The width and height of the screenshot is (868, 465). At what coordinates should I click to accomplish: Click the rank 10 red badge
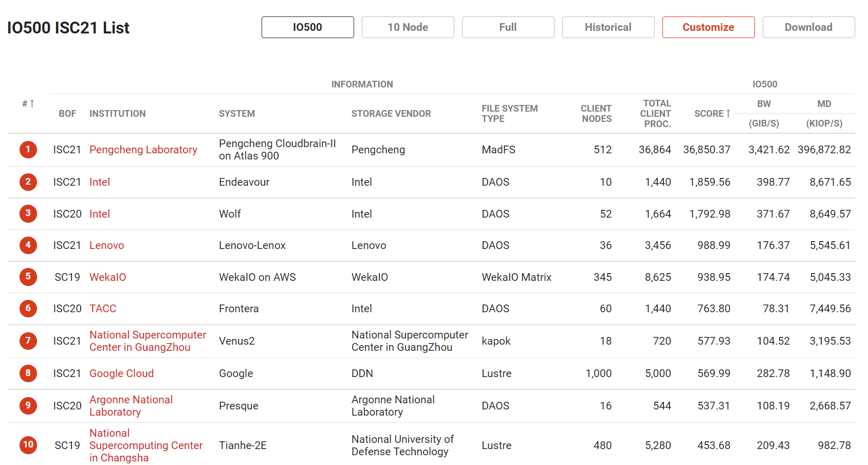pos(28,445)
